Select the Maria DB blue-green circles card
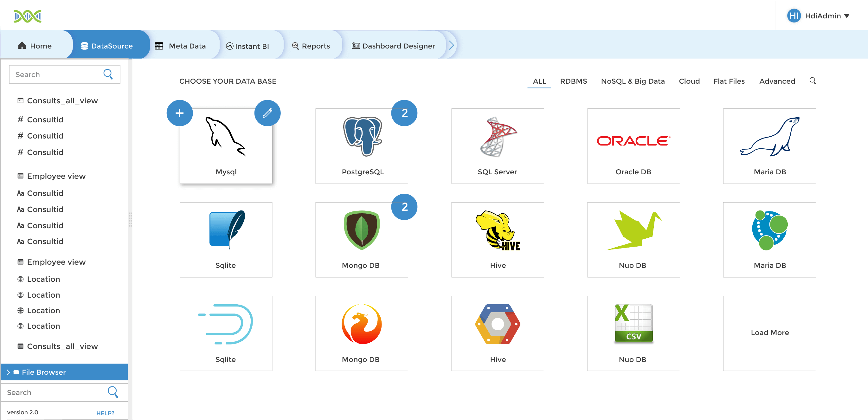Image resolution: width=868 pixels, height=420 pixels. [x=769, y=240]
